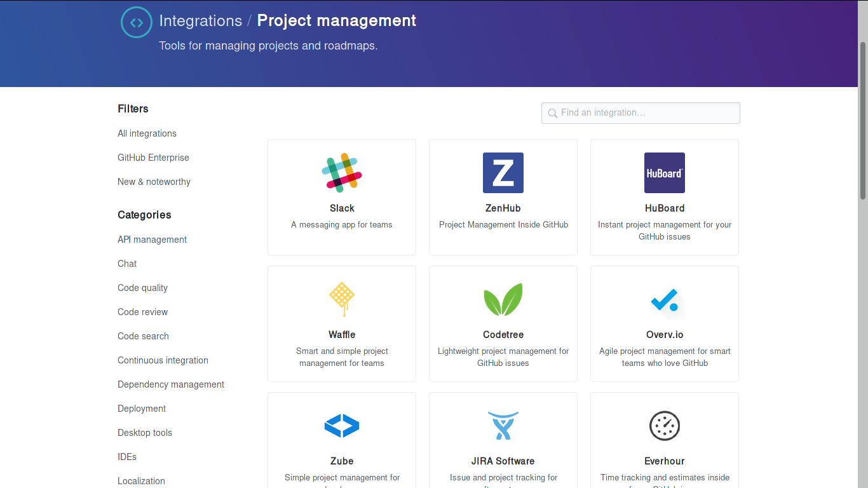
Task: Click the magnifier icon in search box
Action: tap(553, 113)
